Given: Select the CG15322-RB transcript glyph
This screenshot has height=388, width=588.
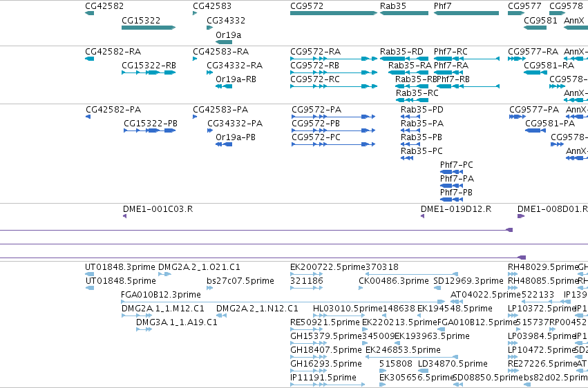Looking at the screenshot, I should [149, 72].
